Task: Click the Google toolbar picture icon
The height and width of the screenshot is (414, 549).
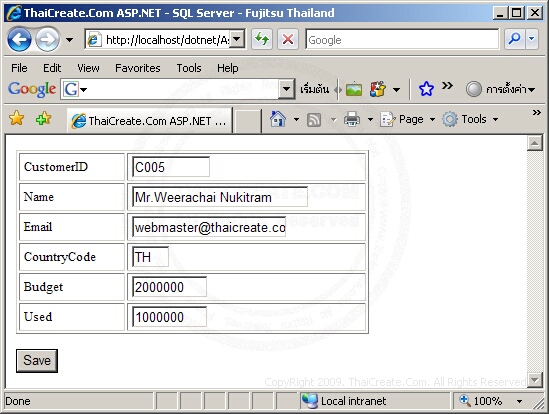Action: pyautogui.click(x=354, y=89)
